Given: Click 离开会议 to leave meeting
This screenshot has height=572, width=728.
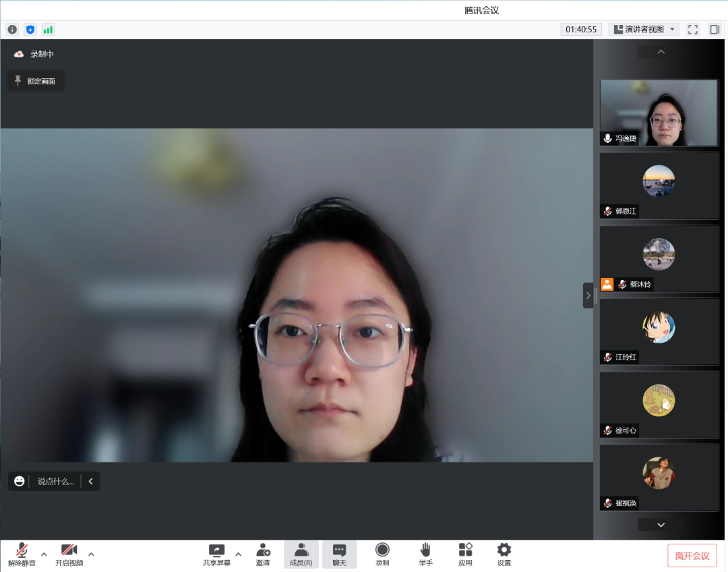Looking at the screenshot, I should coord(692,556).
